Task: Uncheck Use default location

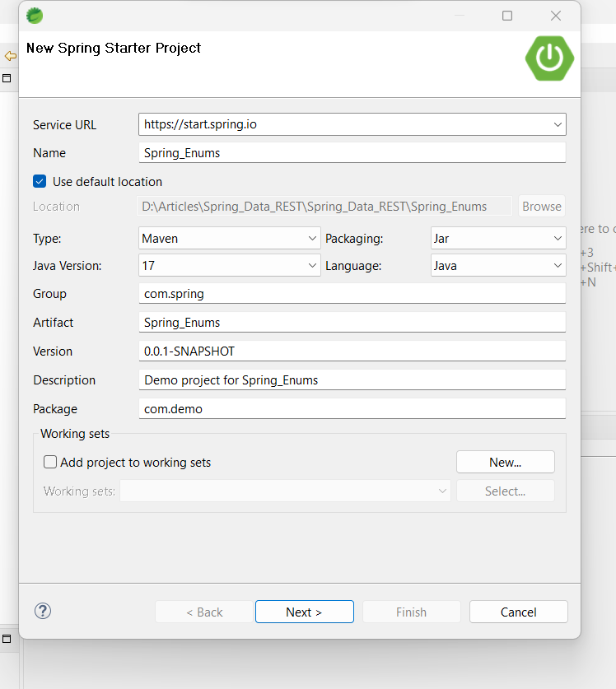Action: (40, 182)
